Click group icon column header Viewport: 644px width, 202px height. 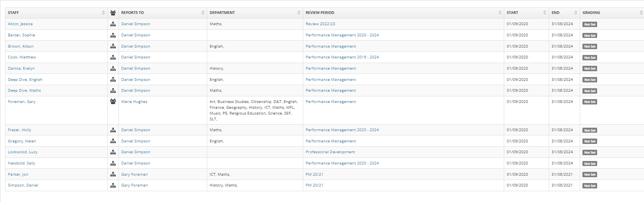coord(113,13)
